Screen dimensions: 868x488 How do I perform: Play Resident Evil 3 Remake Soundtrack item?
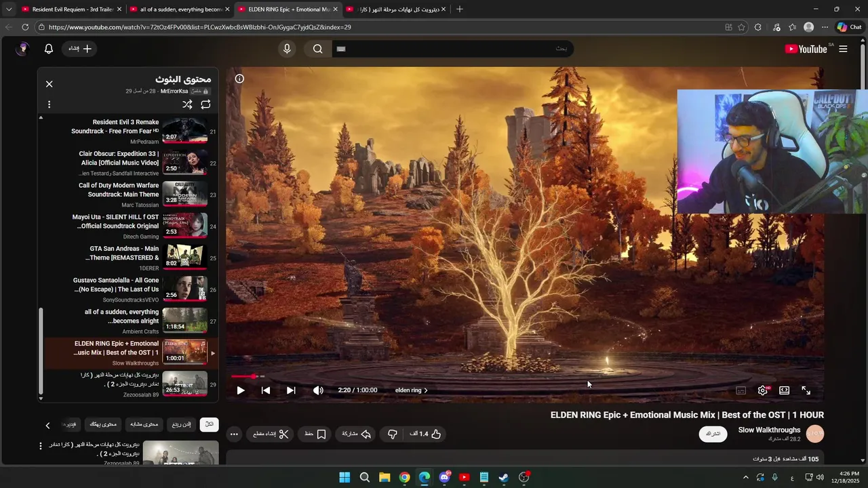pyautogui.click(x=128, y=131)
